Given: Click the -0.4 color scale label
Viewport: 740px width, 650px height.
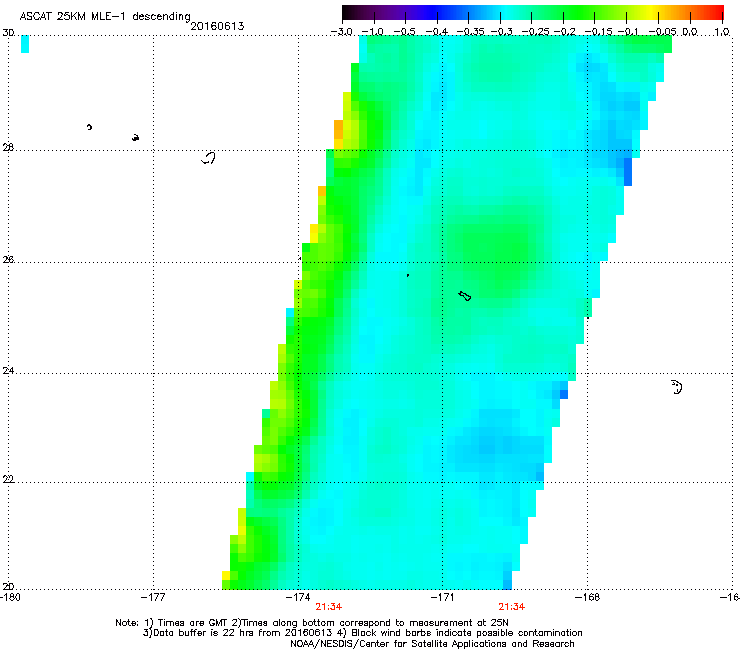Looking at the screenshot, I should (436, 32).
